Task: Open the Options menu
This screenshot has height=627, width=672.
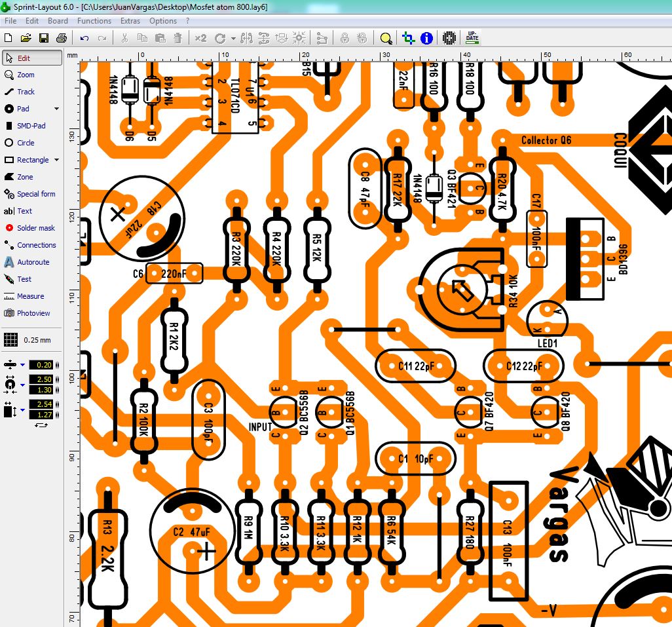Action: 163,20
